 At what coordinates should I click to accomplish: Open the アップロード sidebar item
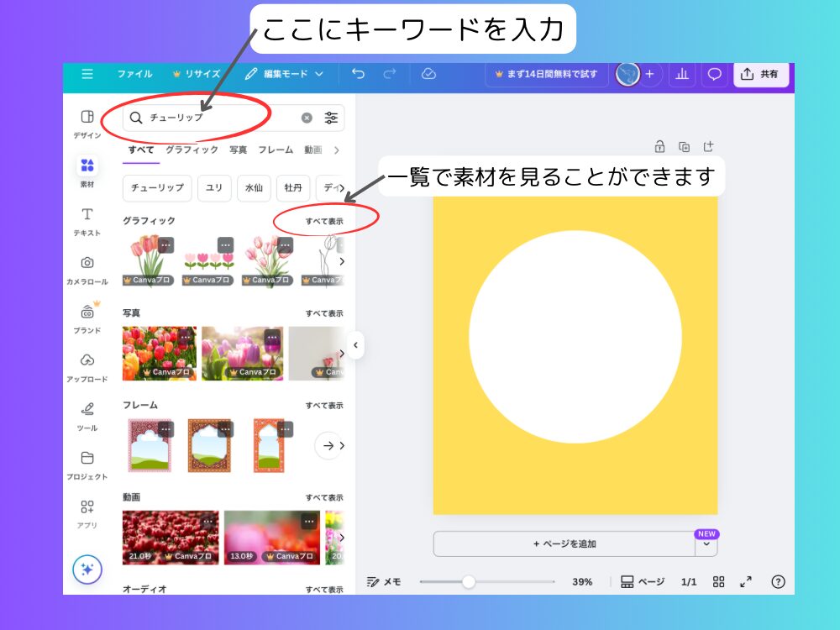(x=87, y=368)
